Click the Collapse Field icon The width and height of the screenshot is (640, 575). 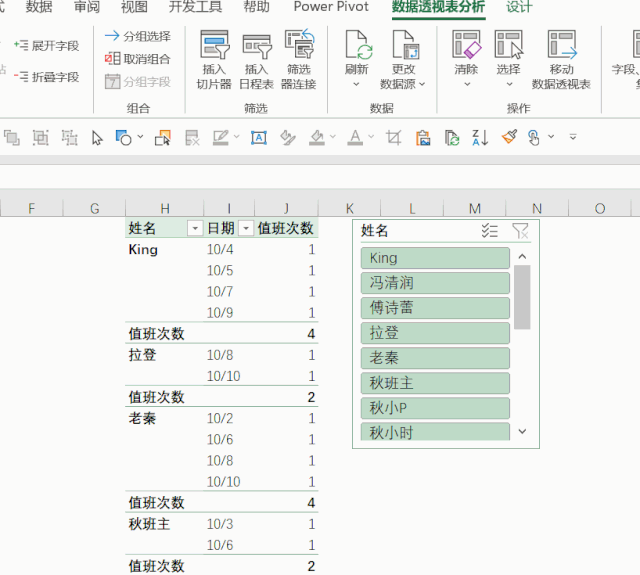coord(21,76)
